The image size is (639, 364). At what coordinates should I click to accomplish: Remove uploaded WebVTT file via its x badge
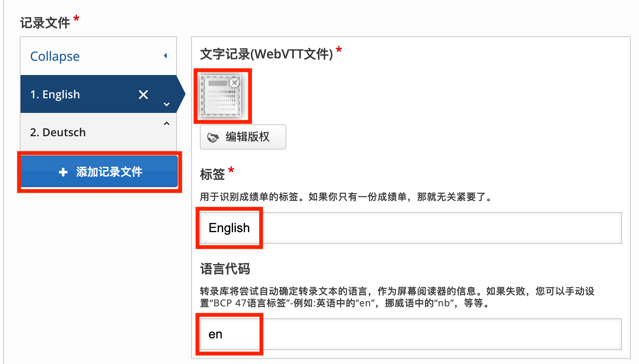tap(235, 83)
